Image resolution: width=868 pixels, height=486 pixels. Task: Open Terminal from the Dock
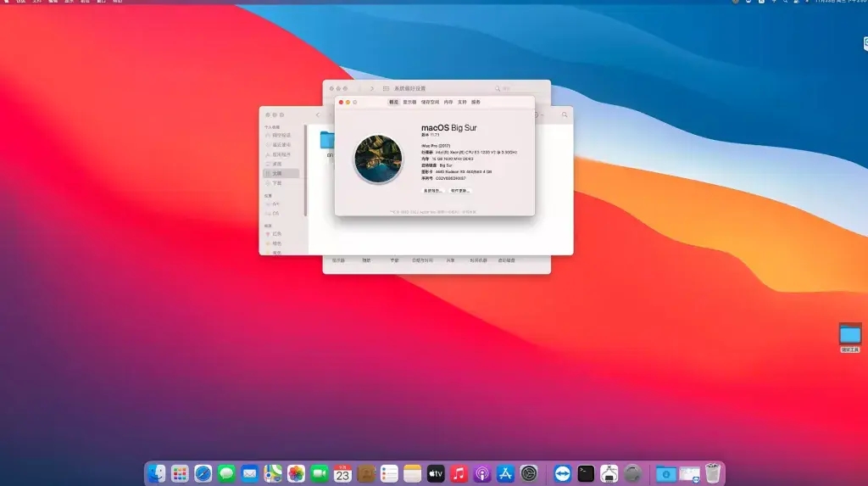(586, 474)
